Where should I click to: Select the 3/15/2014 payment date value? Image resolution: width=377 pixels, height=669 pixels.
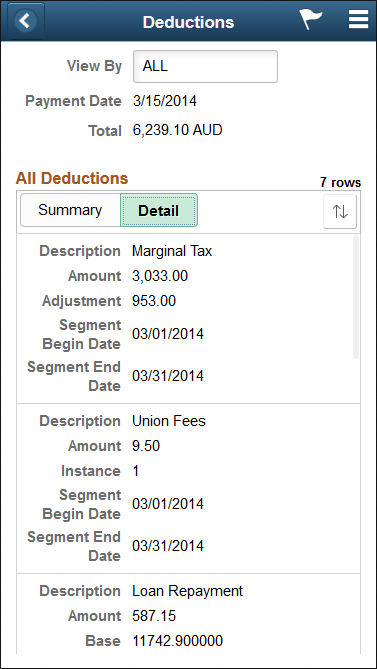point(165,101)
